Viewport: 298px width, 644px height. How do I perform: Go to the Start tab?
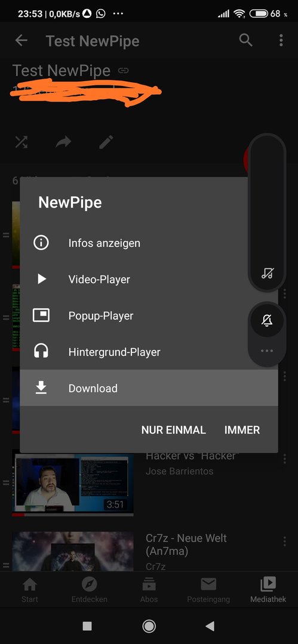30,590
